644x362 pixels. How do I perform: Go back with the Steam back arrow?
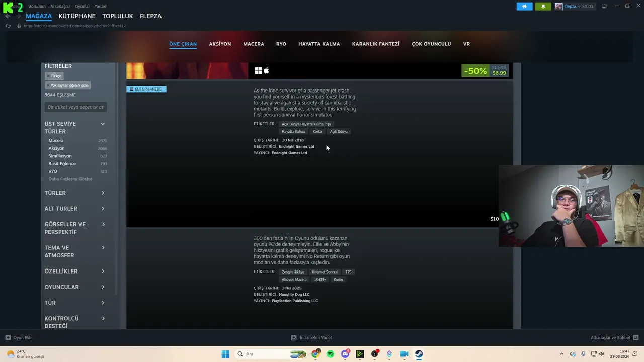click(8, 16)
